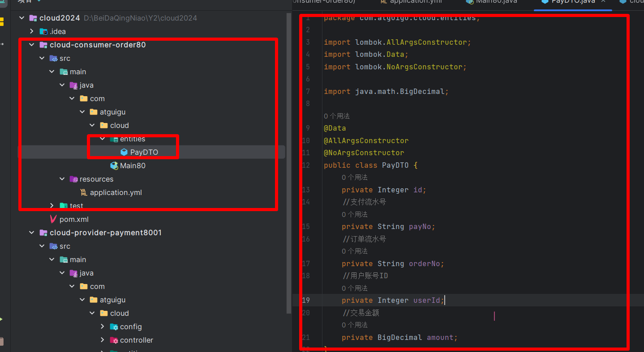Select the cloud-provider-payment8001 tree row label
644x352 pixels.
(106, 233)
